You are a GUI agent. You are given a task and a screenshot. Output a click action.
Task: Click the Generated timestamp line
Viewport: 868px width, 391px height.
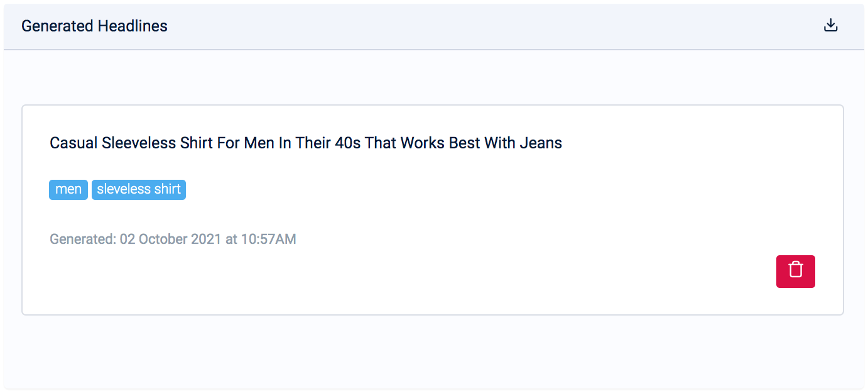pos(173,239)
